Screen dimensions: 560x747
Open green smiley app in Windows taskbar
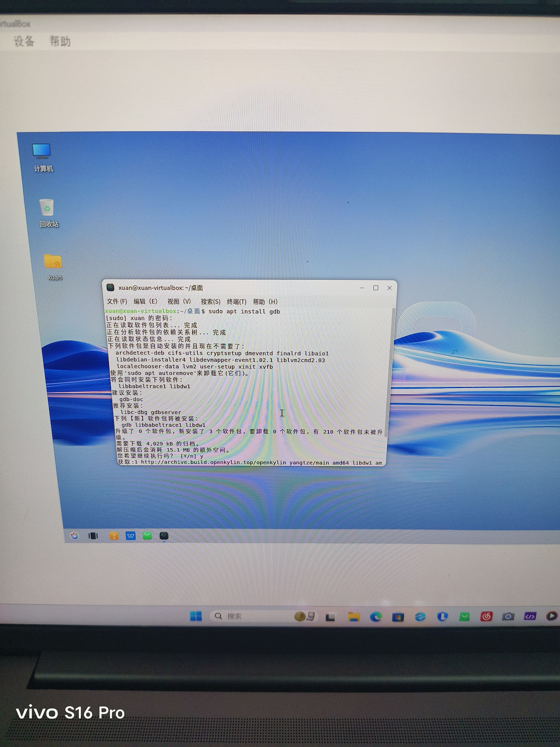(x=465, y=617)
